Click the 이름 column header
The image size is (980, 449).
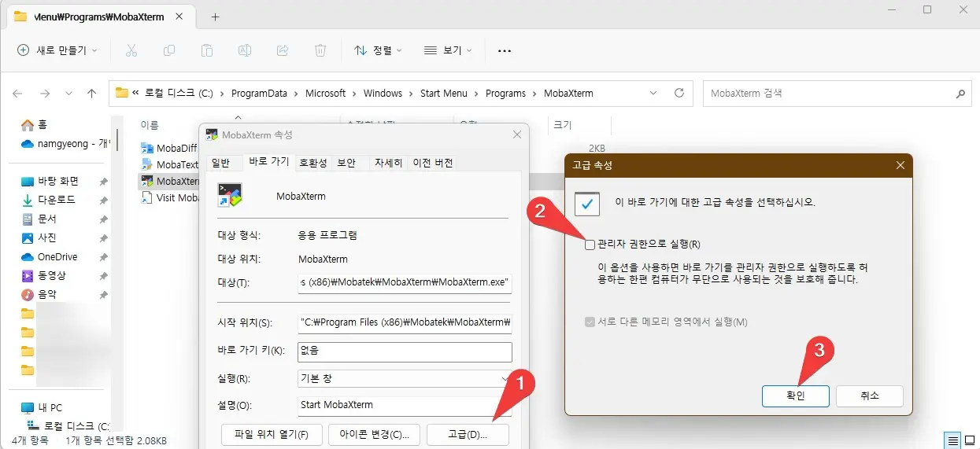(x=150, y=124)
